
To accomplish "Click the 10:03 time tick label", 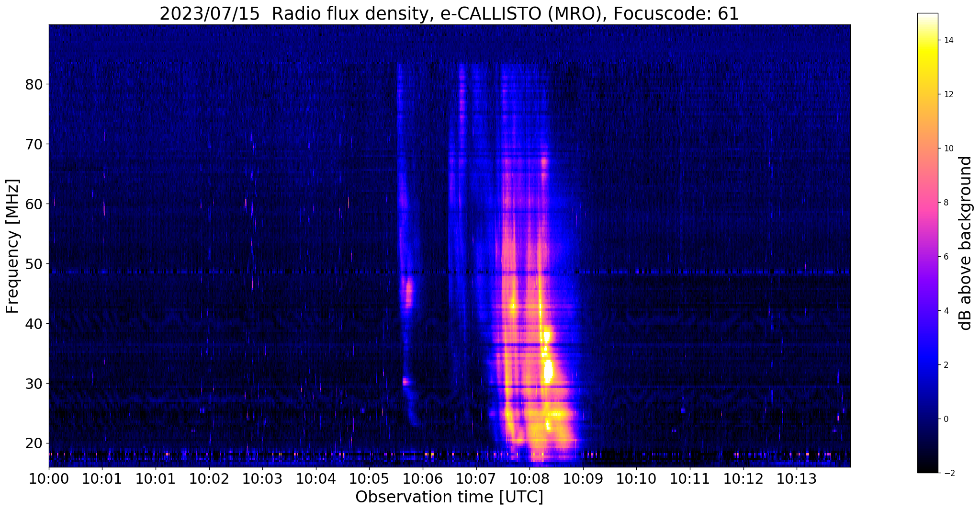I will click(x=262, y=479).
